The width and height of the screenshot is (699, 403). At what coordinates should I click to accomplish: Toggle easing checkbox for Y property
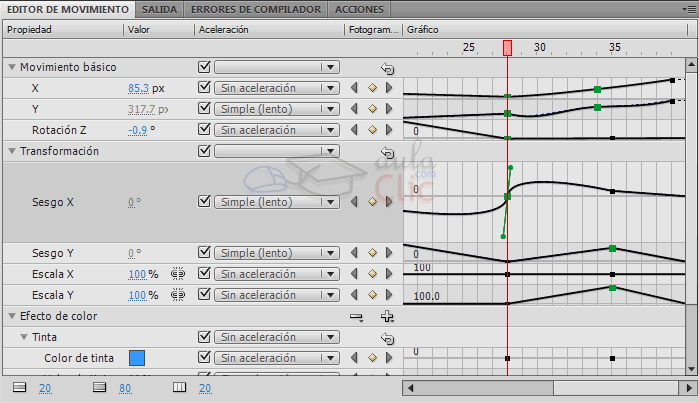pos(204,108)
